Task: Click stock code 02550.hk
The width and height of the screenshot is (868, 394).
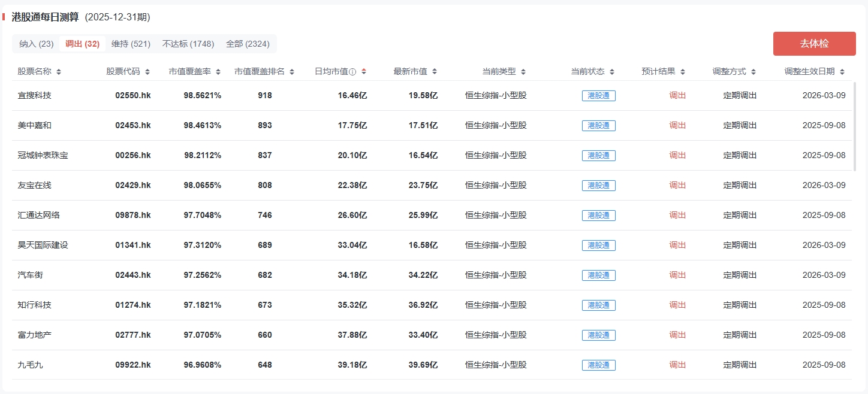Action: (x=133, y=95)
